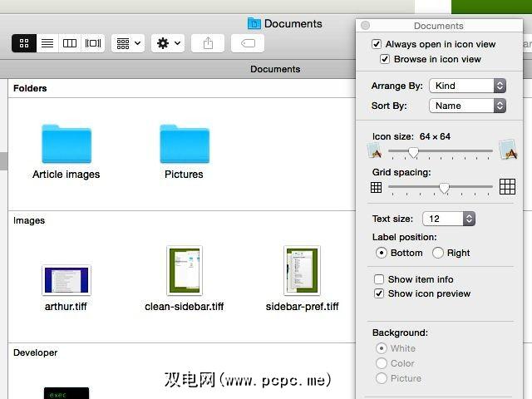Open the Arrange By Kind dropdown
532x399 pixels.
point(467,86)
